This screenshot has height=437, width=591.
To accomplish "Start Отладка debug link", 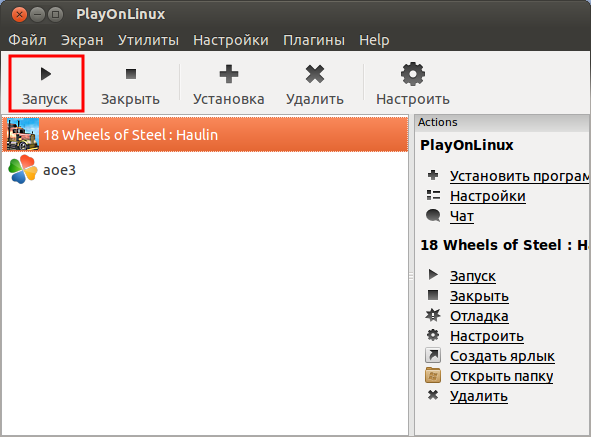I will click(x=479, y=316).
